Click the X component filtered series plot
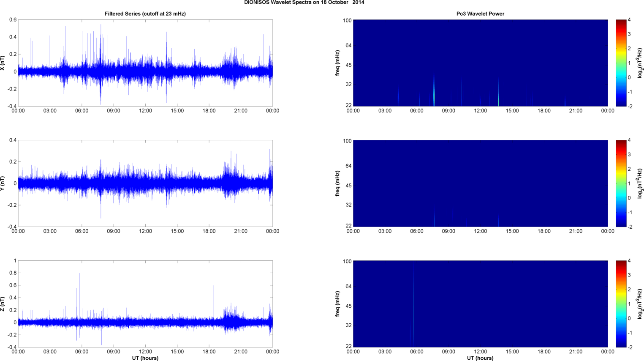The height and width of the screenshot is (361, 644). point(145,63)
